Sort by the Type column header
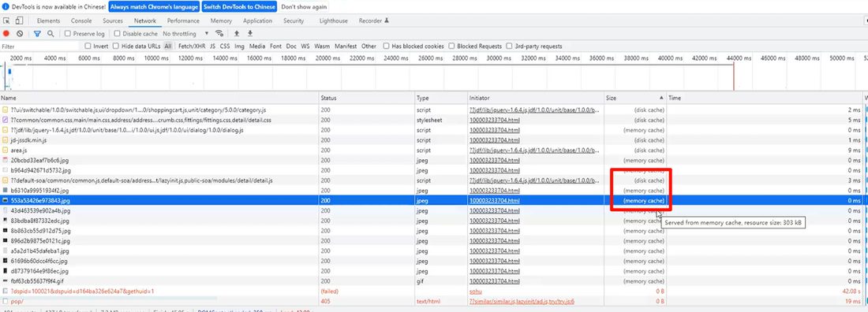The width and height of the screenshot is (868, 312). click(x=441, y=98)
